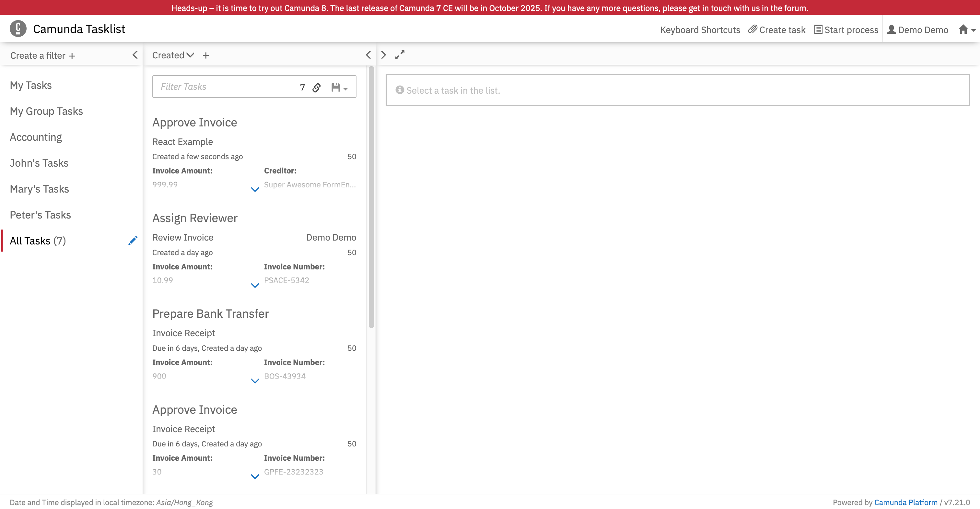Image resolution: width=980 pixels, height=509 pixels.
Task: Edit the All Tasks filter with pencil icon
Action: click(x=133, y=240)
